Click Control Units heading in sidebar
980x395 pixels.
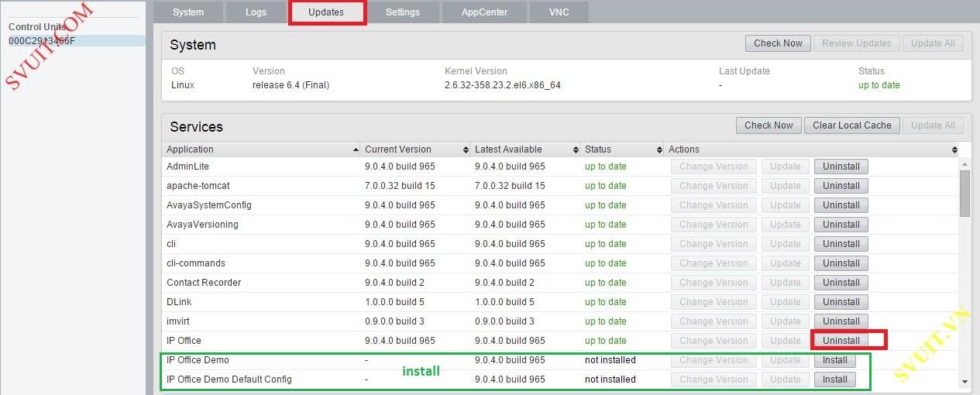pyautogui.click(x=37, y=26)
